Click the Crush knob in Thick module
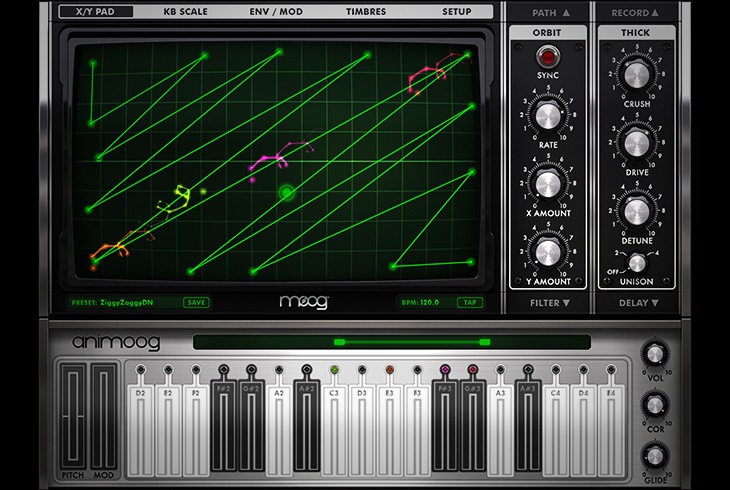This screenshot has height=490, width=730. 636,75
